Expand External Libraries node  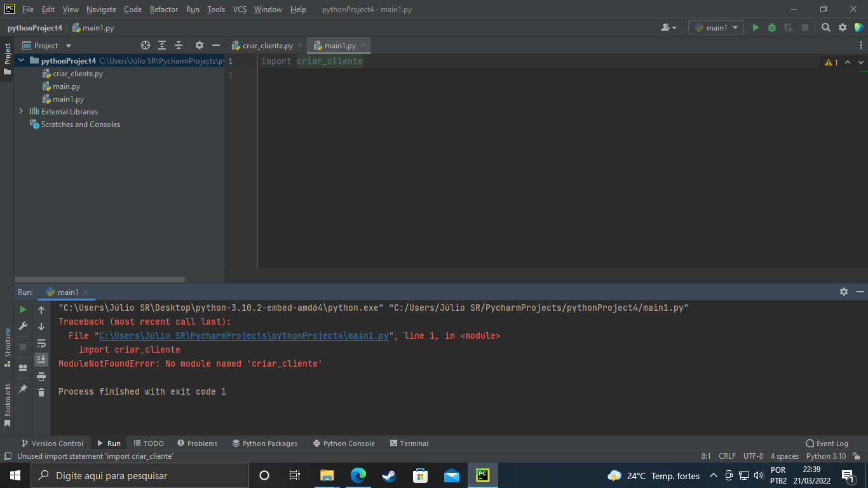coord(21,111)
